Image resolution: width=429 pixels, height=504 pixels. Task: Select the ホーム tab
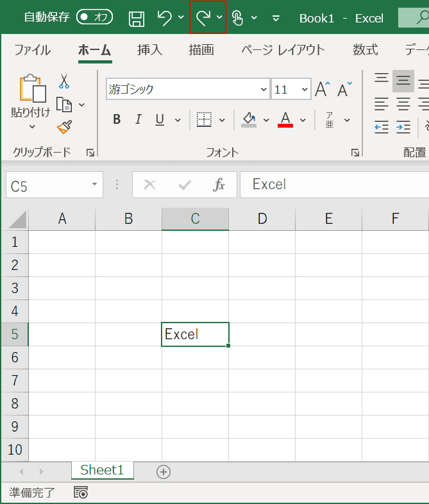click(94, 50)
